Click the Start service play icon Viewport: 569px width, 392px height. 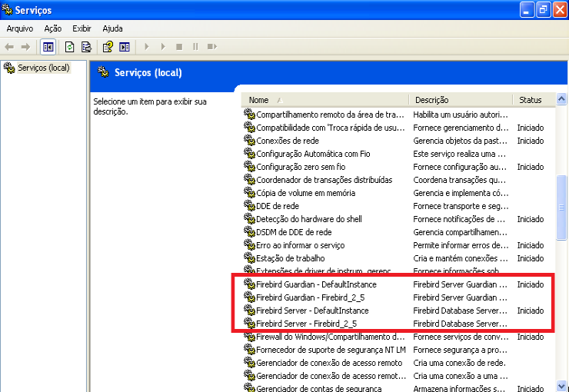[x=147, y=46]
